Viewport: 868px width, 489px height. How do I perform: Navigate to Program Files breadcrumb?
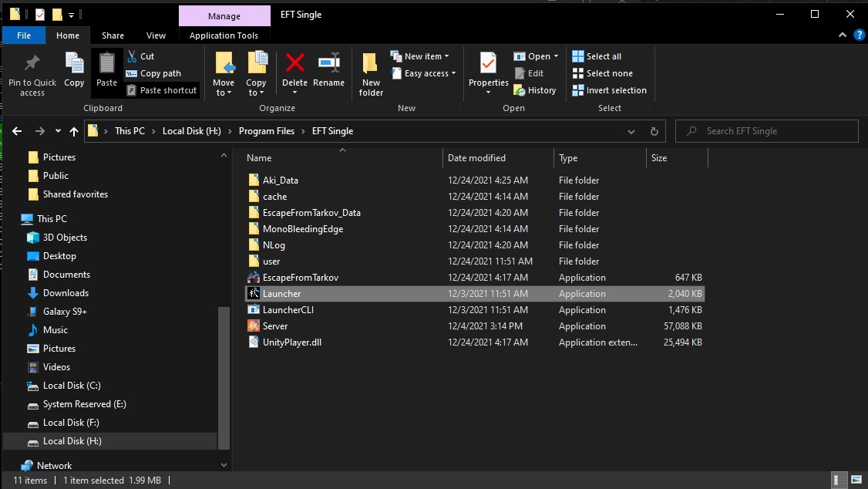click(x=266, y=131)
